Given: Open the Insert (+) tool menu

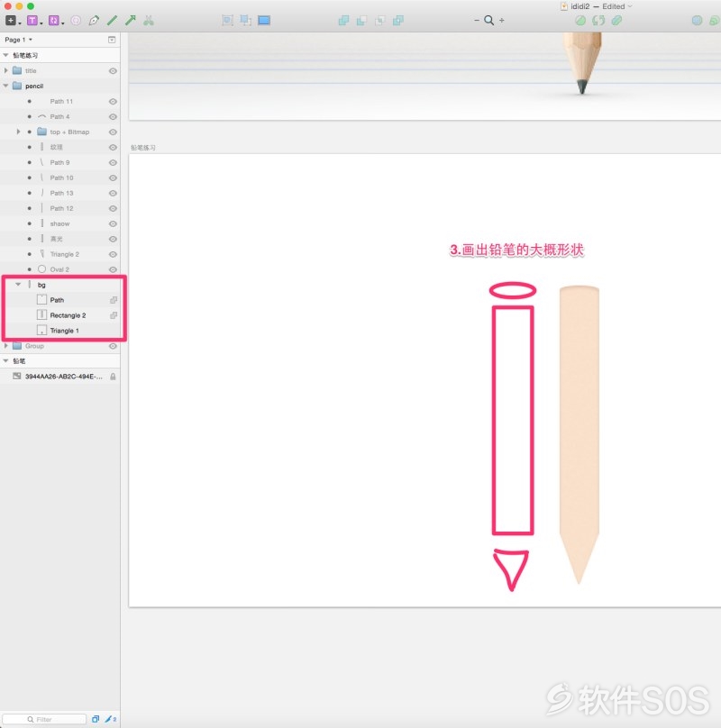Looking at the screenshot, I should tap(11, 21).
